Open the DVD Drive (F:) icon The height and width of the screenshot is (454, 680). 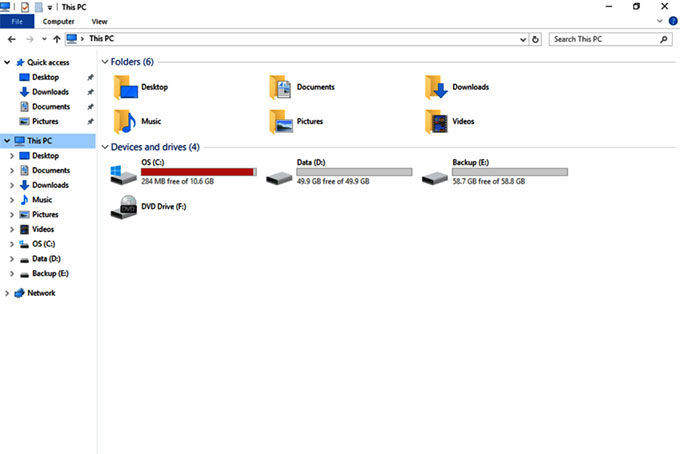[125, 207]
